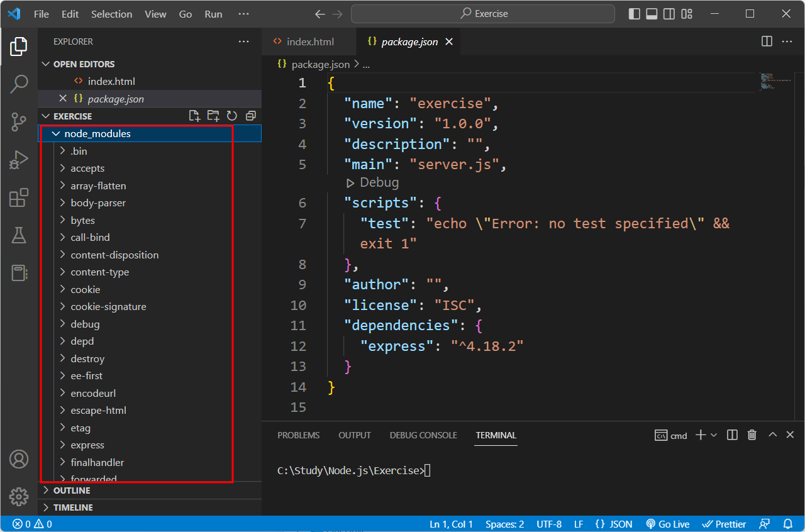Switch to the OUTPUT panel tab
The image size is (805, 532).
point(355,435)
